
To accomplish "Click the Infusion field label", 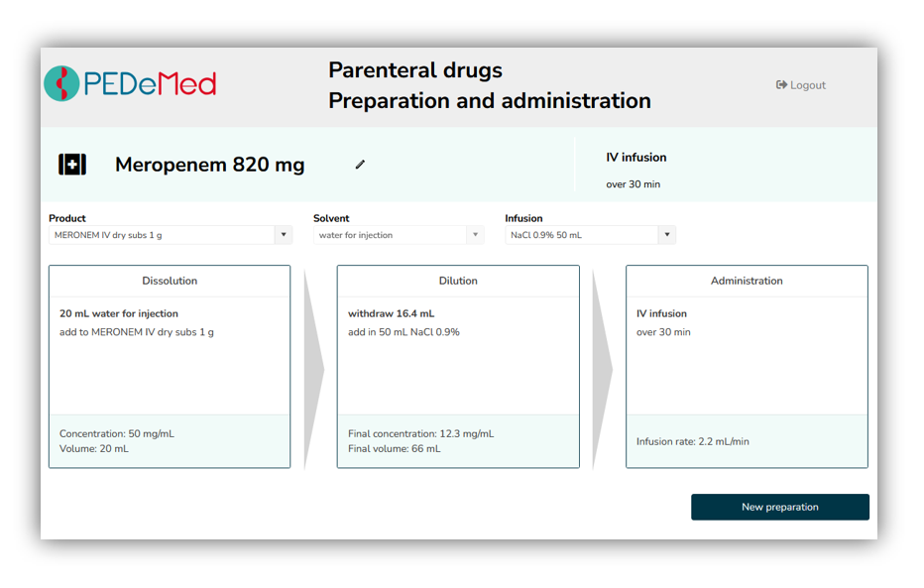I will 523,218.
